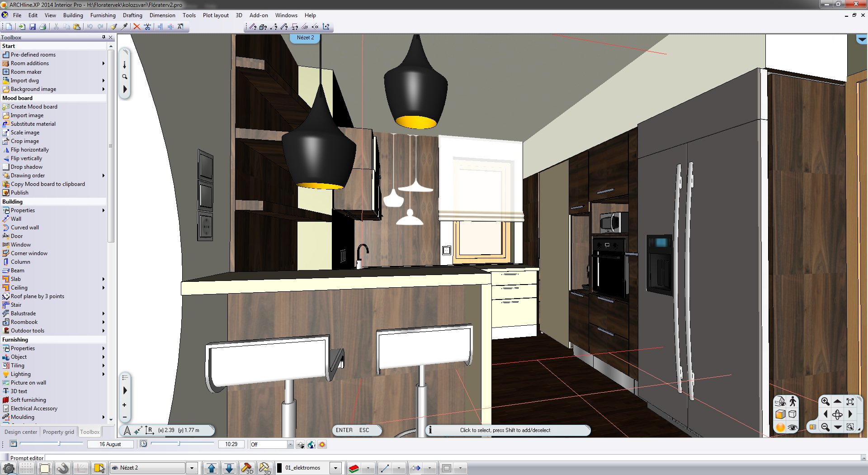Open the Furnishing menu
The width and height of the screenshot is (868, 475).
click(x=103, y=15)
